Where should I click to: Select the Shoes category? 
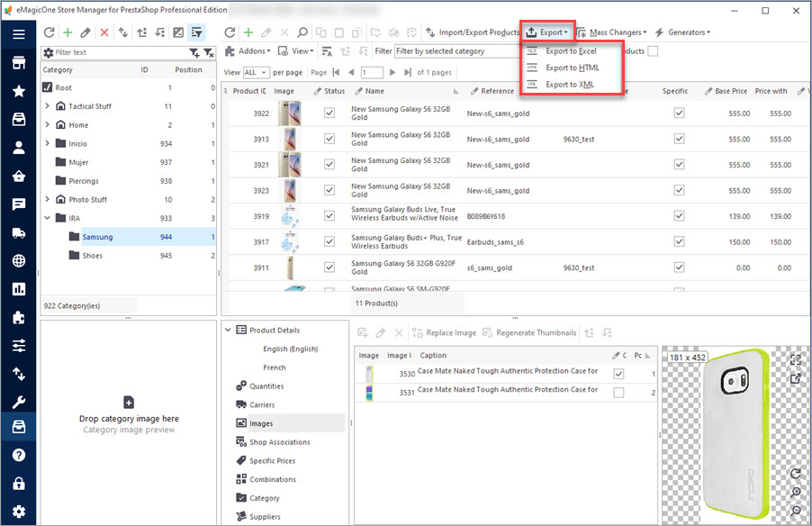92,256
